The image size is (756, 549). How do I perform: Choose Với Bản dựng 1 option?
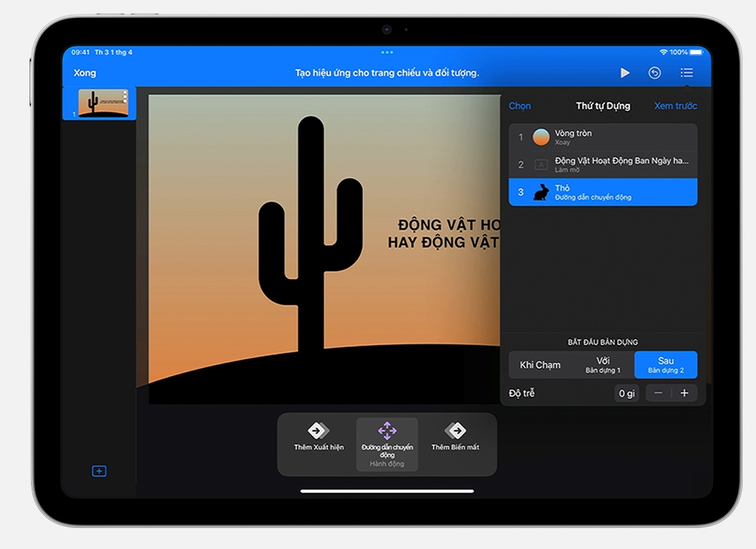[x=603, y=365]
